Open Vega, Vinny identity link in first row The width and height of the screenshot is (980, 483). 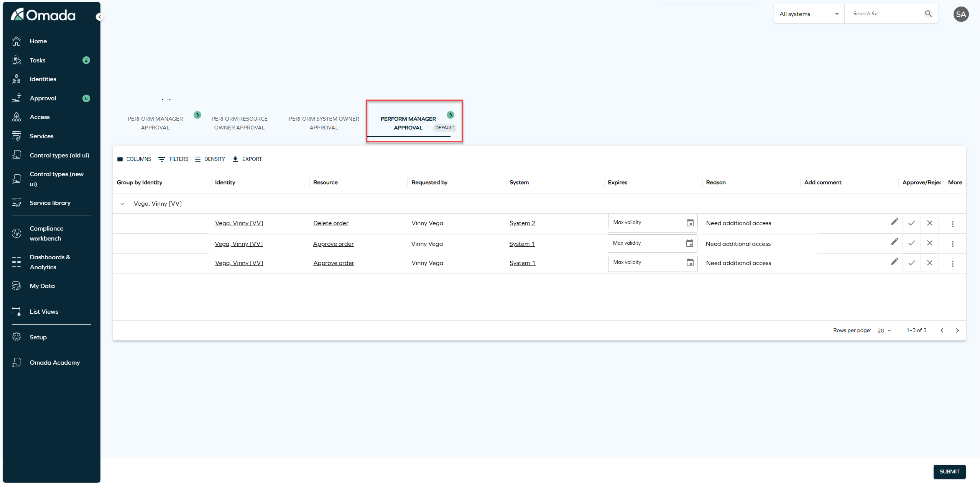239,223
